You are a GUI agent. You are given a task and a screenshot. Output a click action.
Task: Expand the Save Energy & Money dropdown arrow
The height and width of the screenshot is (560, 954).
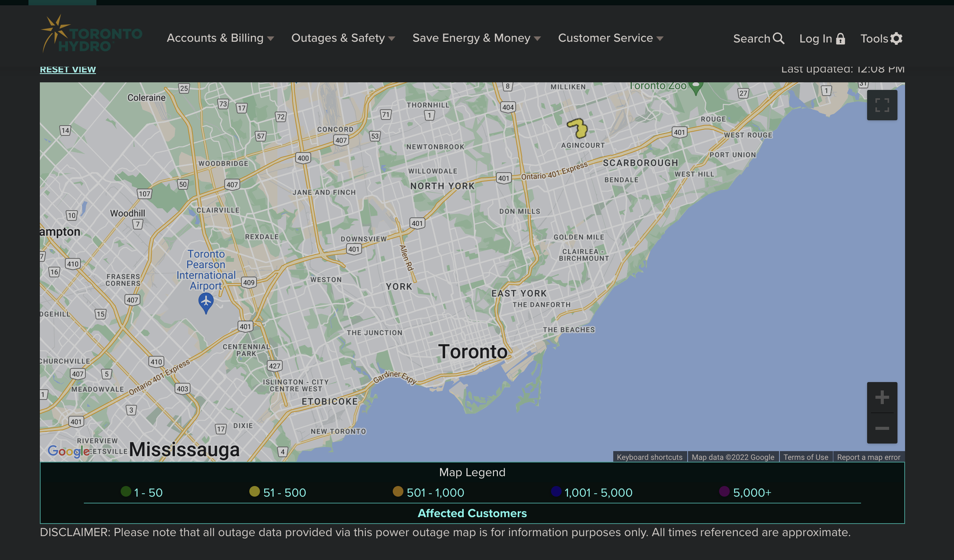(x=537, y=39)
